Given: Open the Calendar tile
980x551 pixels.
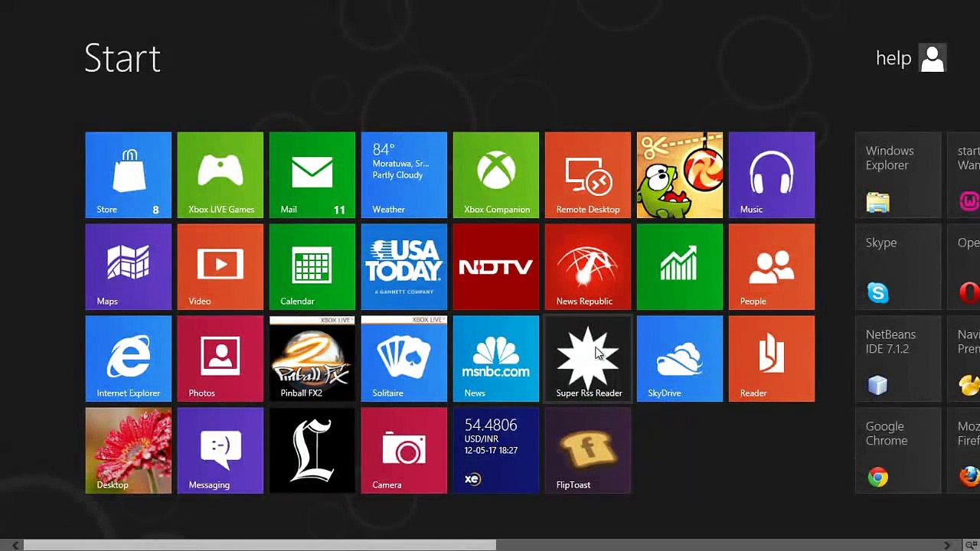Looking at the screenshot, I should pos(312,267).
